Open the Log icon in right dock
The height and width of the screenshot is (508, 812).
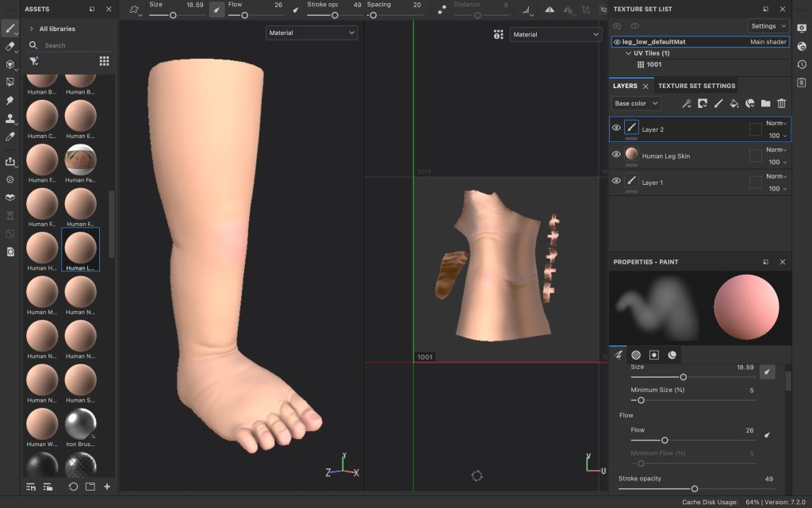(802, 83)
